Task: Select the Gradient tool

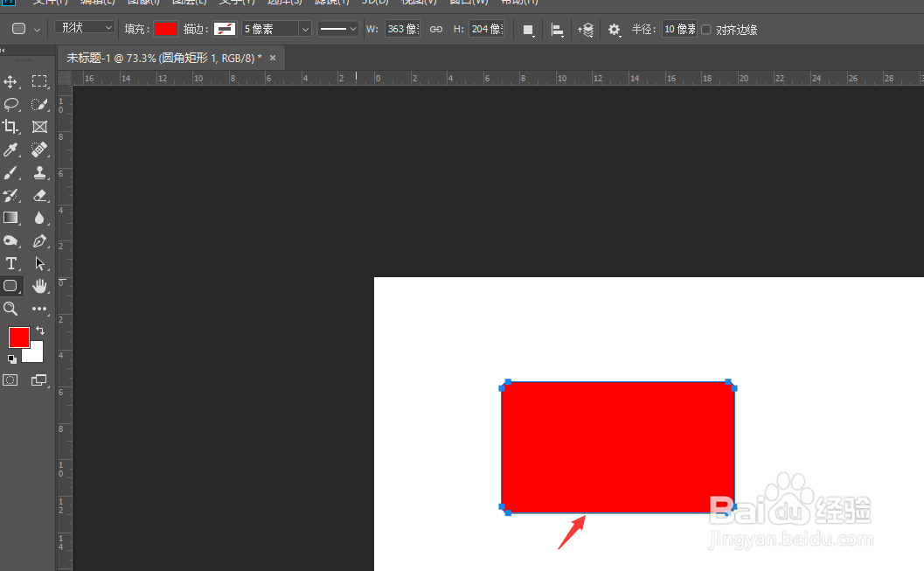Action: [x=10, y=218]
